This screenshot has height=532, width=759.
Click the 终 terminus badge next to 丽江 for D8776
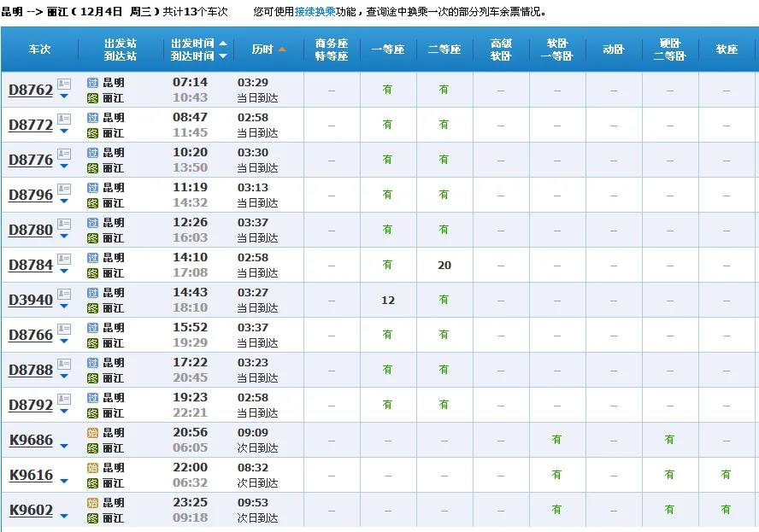click(x=91, y=168)
